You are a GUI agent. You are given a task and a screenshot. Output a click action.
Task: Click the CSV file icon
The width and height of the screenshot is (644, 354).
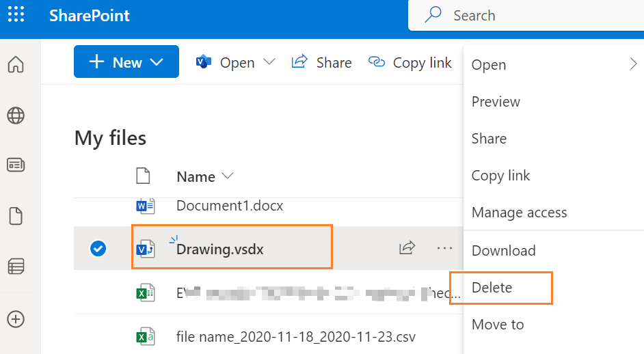coord(146,336)
